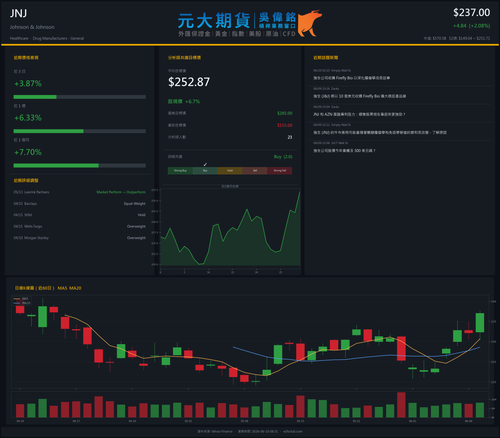Click Overweight rating in Morgan Stanley row
The width and height of the screenshot is (500, 438).
point(136,238)
